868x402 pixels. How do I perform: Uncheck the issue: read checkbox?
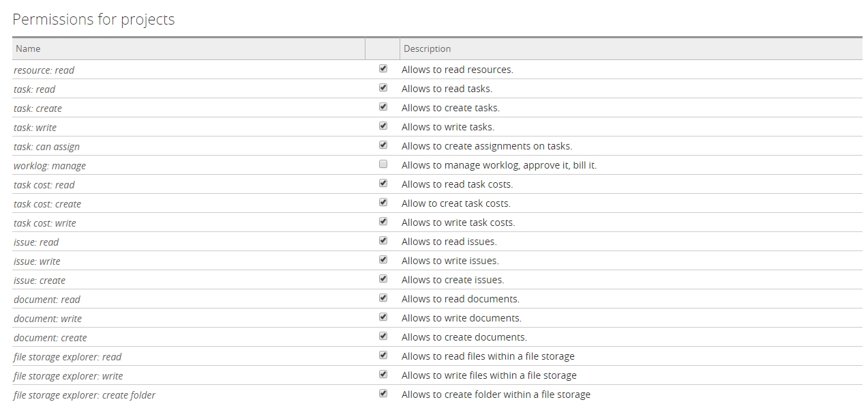383,241
